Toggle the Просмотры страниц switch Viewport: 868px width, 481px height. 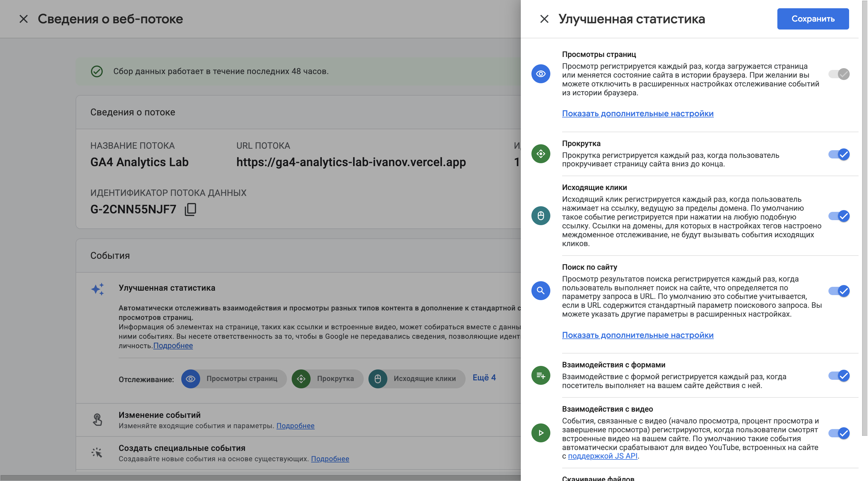point(839,74)
